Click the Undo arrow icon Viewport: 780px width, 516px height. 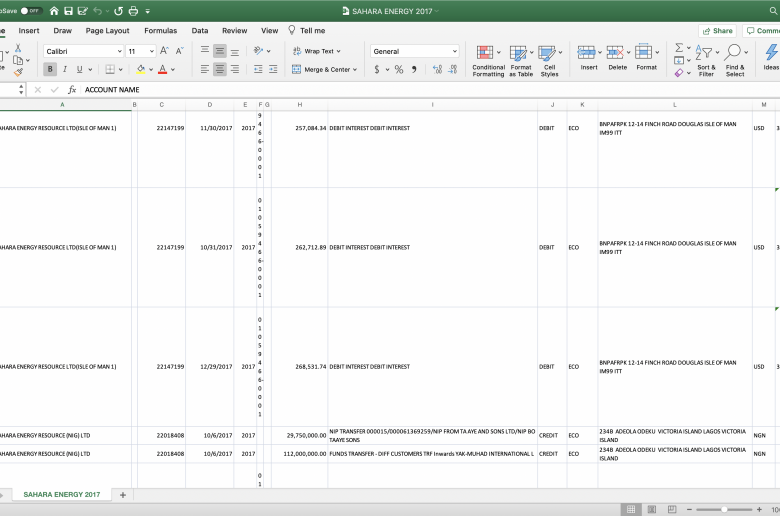98,11
